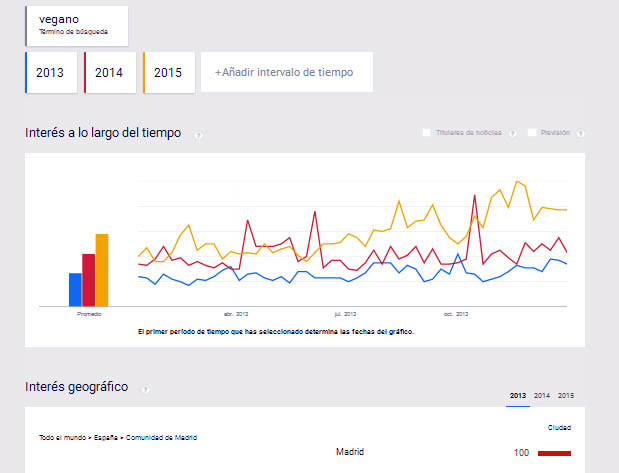Image resolution: width=619 pixels, height=473 pixels.
Task: Select Madrid city row label
Action: click(x=350, y=452)
